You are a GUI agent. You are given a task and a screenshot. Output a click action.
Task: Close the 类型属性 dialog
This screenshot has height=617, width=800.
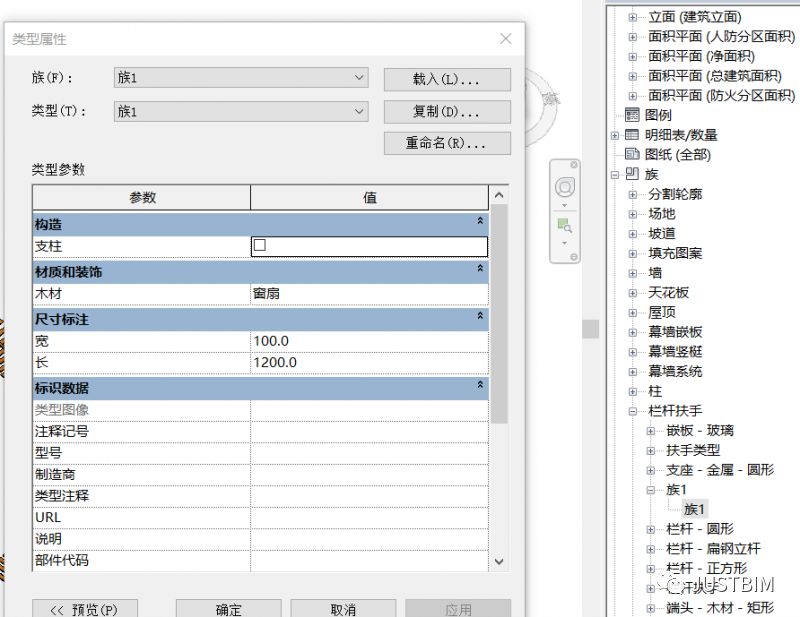coord(505,39)
